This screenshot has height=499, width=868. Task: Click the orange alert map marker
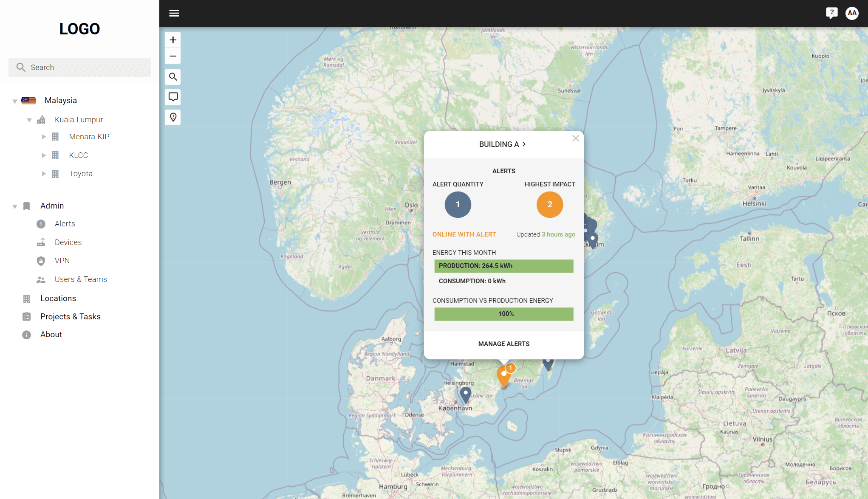point(503,377)
